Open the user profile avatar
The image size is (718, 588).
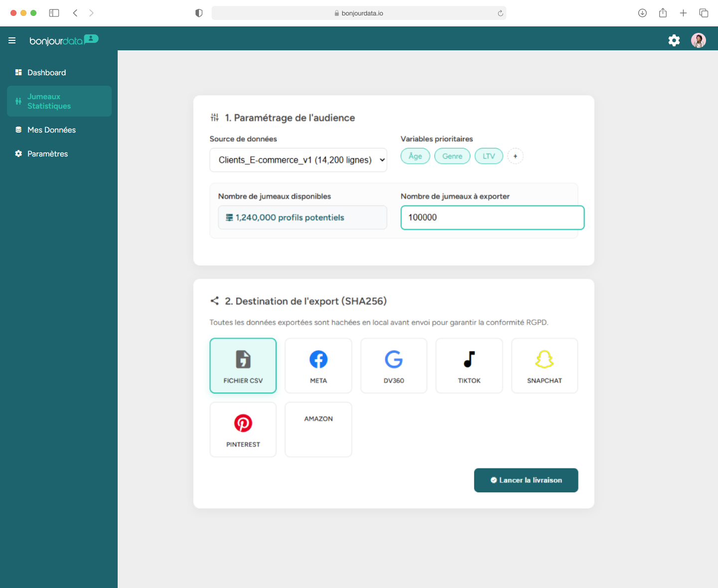pyautogui.click(x=698, y=40)
